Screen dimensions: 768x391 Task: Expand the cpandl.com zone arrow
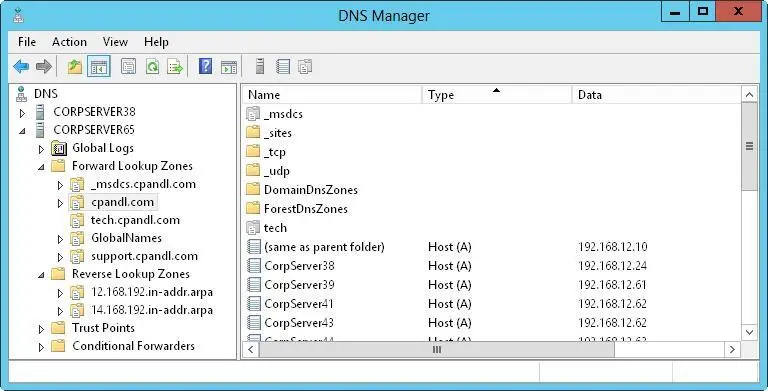(x=60, y=203)
